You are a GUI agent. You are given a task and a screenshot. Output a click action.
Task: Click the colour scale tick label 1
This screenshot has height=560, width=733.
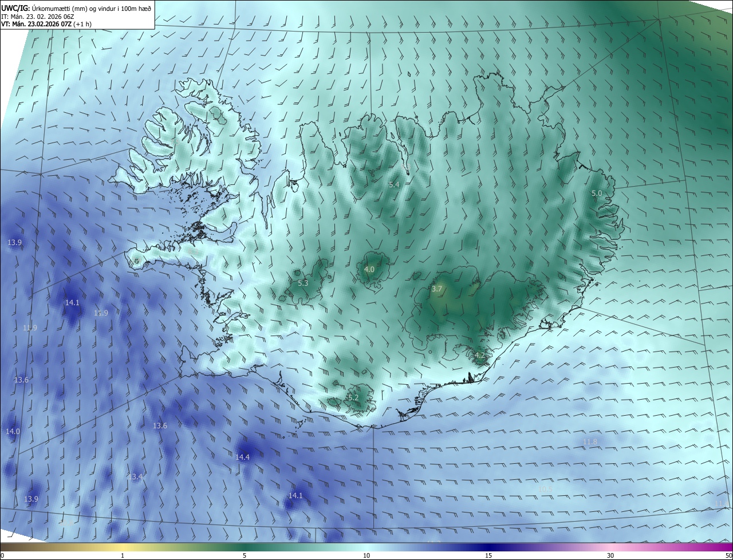pos(123,555)
